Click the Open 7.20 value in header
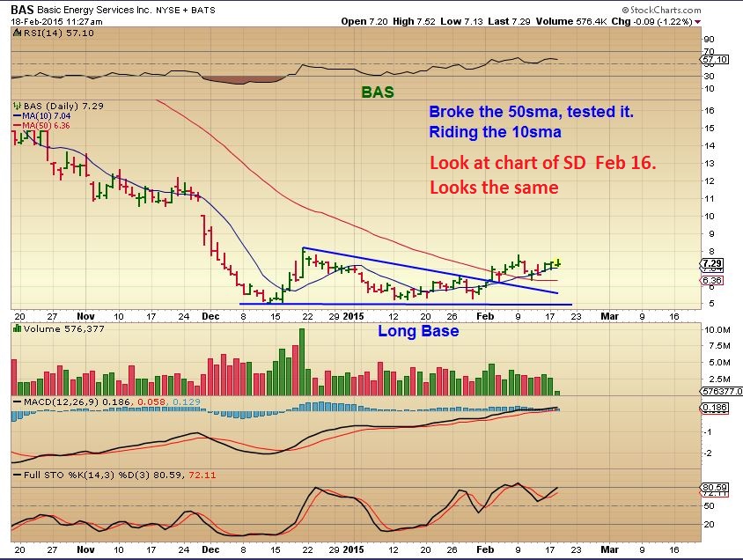 point(364,22)
